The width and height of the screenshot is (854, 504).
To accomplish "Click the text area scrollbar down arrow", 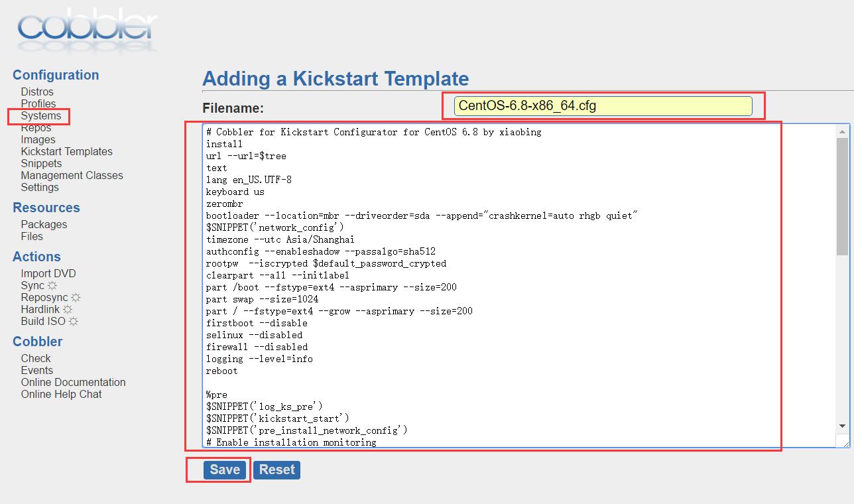I will 843,426.
